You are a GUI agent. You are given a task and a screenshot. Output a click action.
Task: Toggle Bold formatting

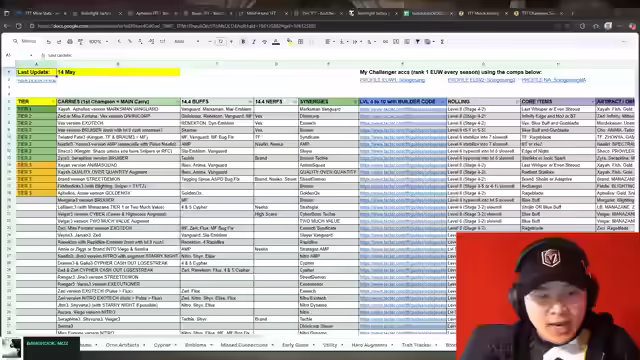pos(243,42)
